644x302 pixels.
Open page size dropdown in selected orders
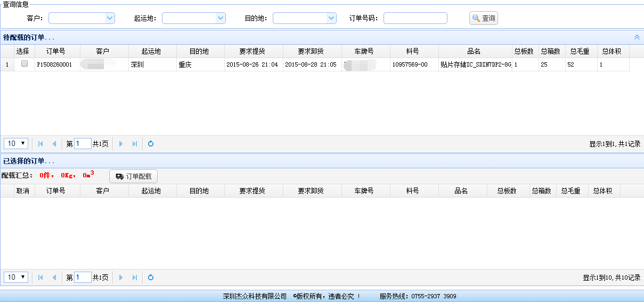(16, 277)
